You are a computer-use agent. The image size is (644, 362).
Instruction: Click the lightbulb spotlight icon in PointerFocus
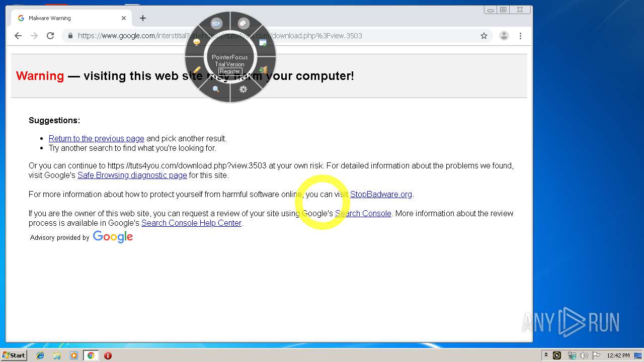(197, 43)
